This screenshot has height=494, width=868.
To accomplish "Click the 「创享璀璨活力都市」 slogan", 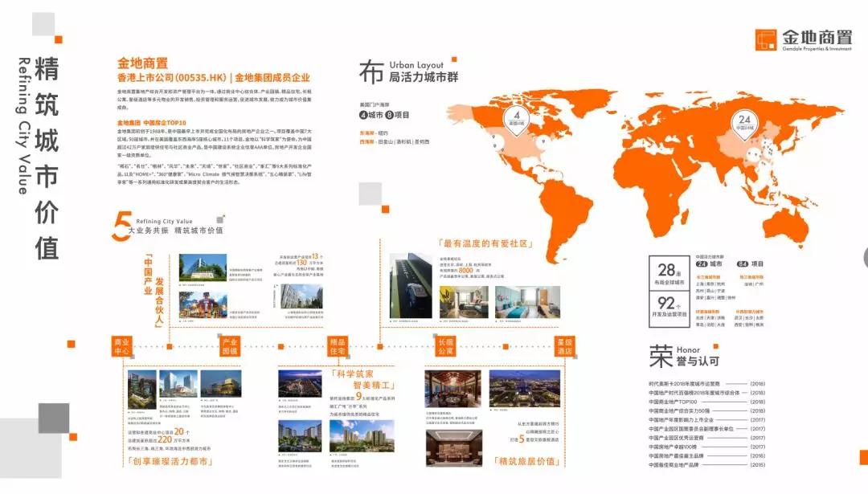I will tap(170, 461).
